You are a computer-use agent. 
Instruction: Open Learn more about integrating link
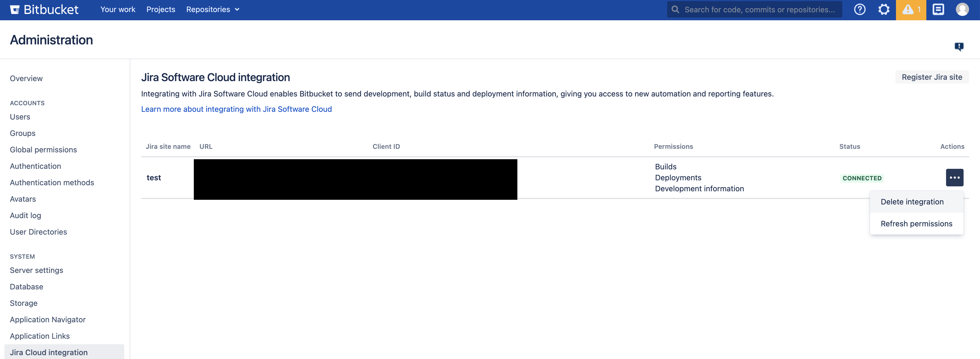click(x=236, y=109)
